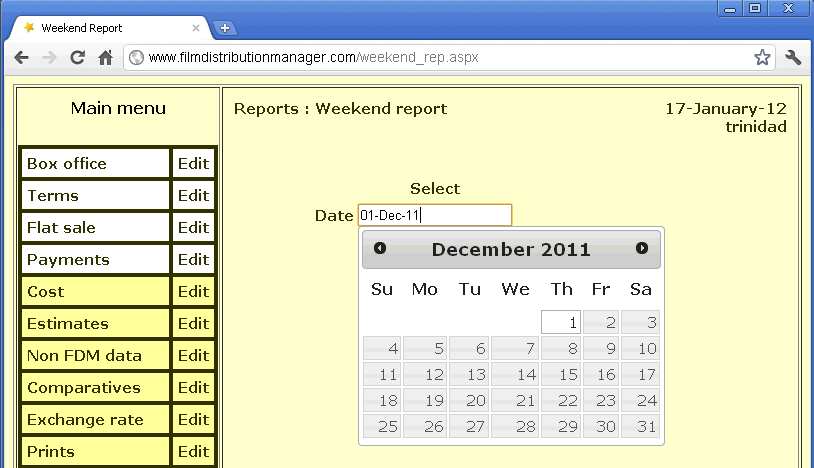This screenshot has width=814, height=468.
Task: Open a new browser tab
Action: pyautogui.click(x=225, y=28)
